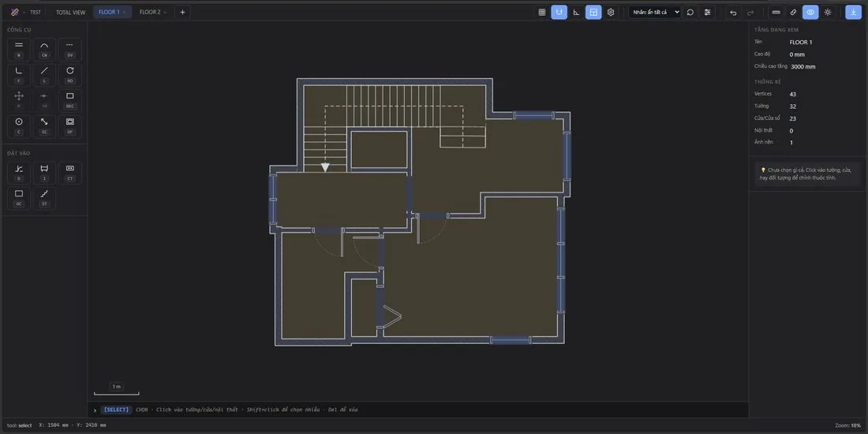Select the W wall tool
The width and height of the screenshot is (868, 434).
tap(19, 49)
